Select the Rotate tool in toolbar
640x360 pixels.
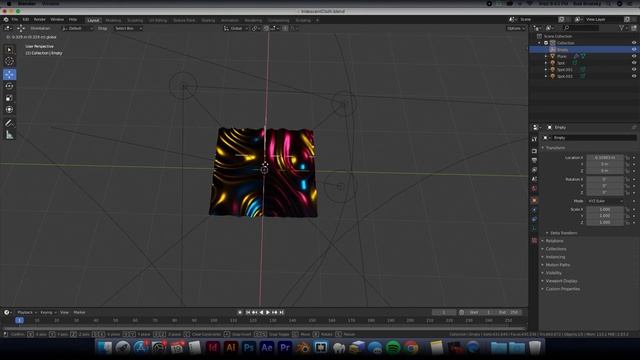[9, 86]
